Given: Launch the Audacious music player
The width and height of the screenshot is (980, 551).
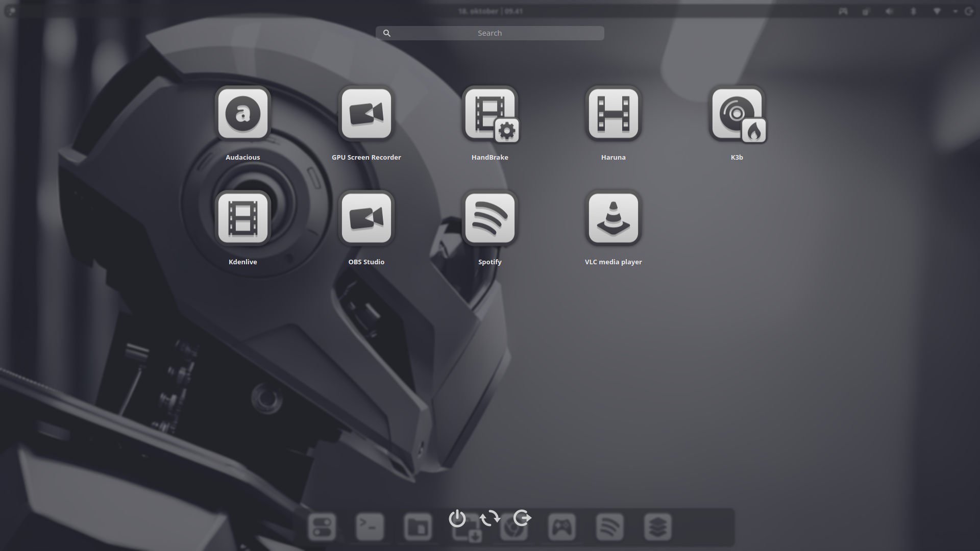Looking at the screenshot, I should (x=243, y=113).
